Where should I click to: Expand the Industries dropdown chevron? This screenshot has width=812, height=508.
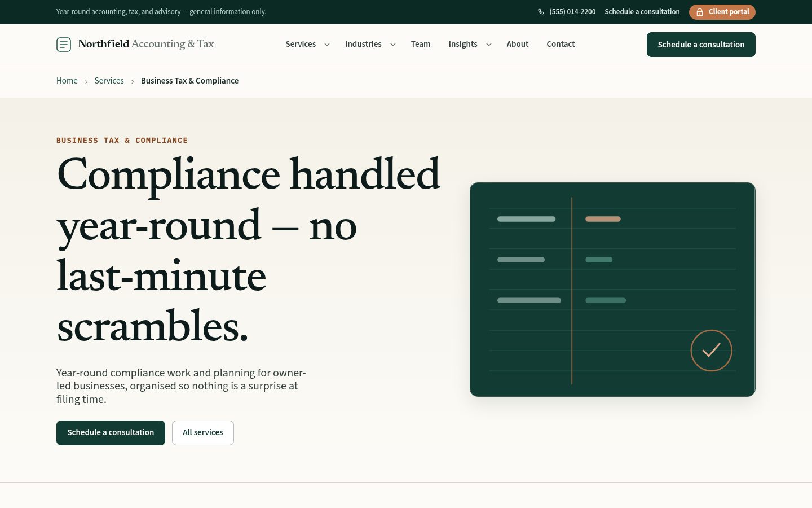pos(393,45)
